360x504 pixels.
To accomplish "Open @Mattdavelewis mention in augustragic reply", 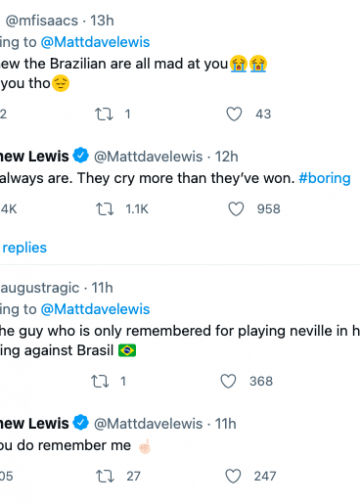I will 95,309.
